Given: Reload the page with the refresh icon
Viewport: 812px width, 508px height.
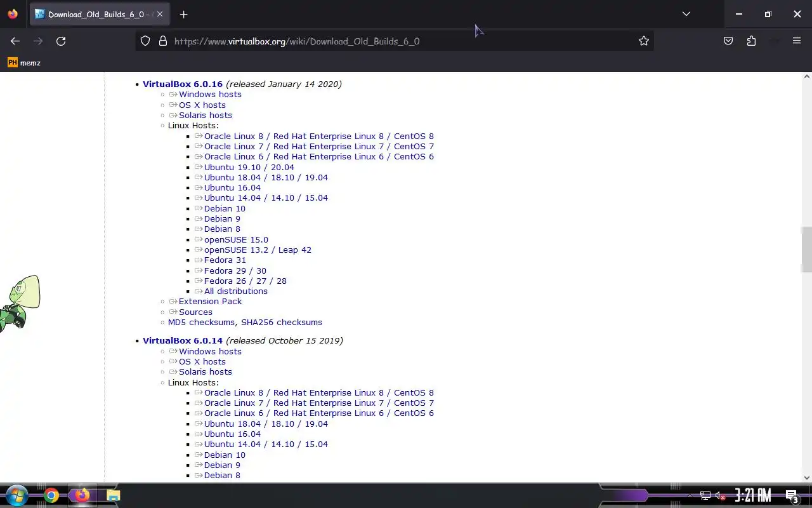Looking at the screenshot, I should tap(61, 41).
